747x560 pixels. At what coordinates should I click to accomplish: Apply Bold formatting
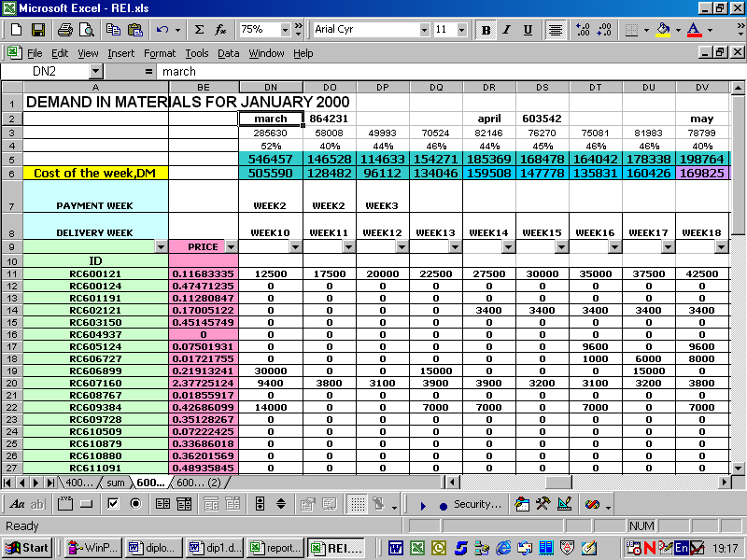pyautogui.click(x=486, y=30)
